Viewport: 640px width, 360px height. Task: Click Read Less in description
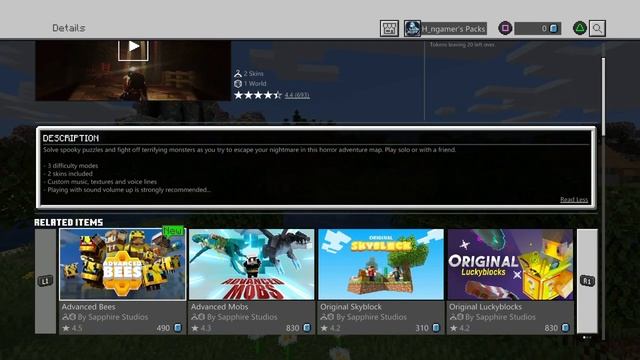click(x=574, y=200)
